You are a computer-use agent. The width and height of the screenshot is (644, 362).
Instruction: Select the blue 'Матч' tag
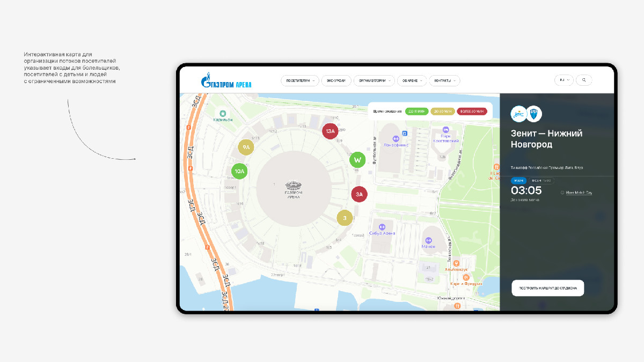click(x=518, y=181)
